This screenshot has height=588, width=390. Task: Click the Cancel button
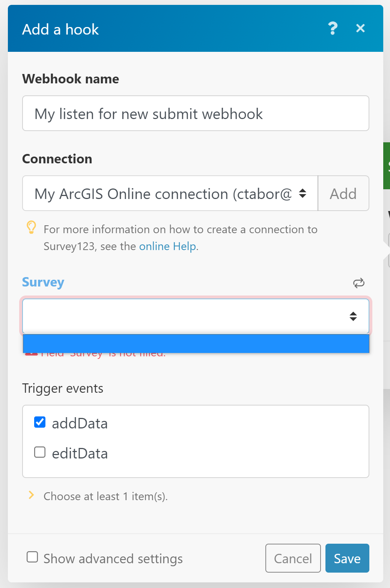point(293,558)
